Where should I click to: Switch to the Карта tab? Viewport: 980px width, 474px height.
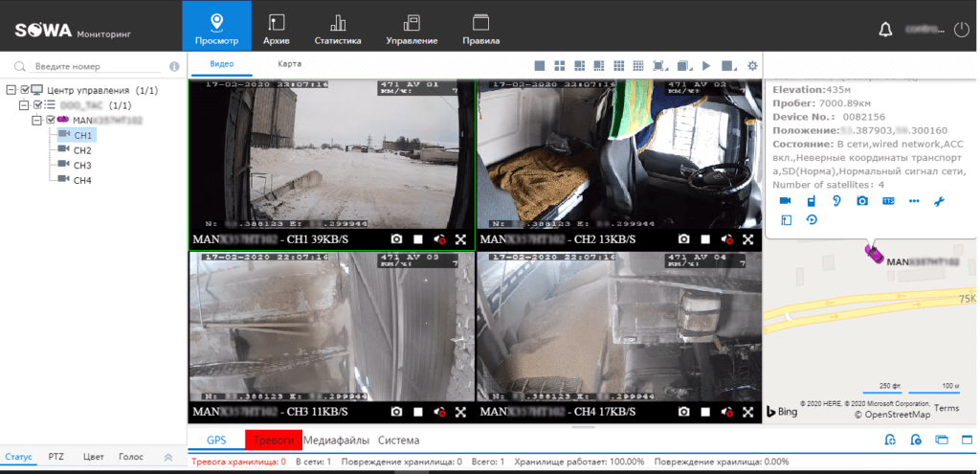click(x=290, y=64)
